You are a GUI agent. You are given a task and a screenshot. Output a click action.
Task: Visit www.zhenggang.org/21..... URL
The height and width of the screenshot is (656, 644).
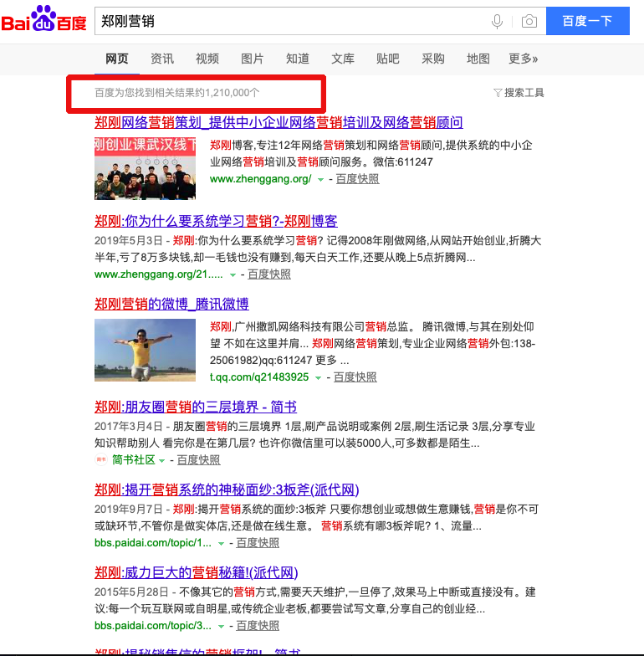[159, 274]
